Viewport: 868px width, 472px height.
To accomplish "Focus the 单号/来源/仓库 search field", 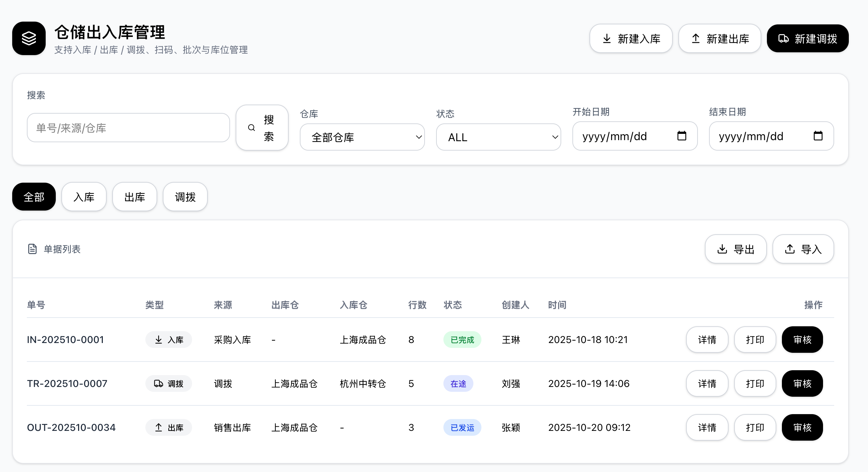I will click(x=128, y=128).
